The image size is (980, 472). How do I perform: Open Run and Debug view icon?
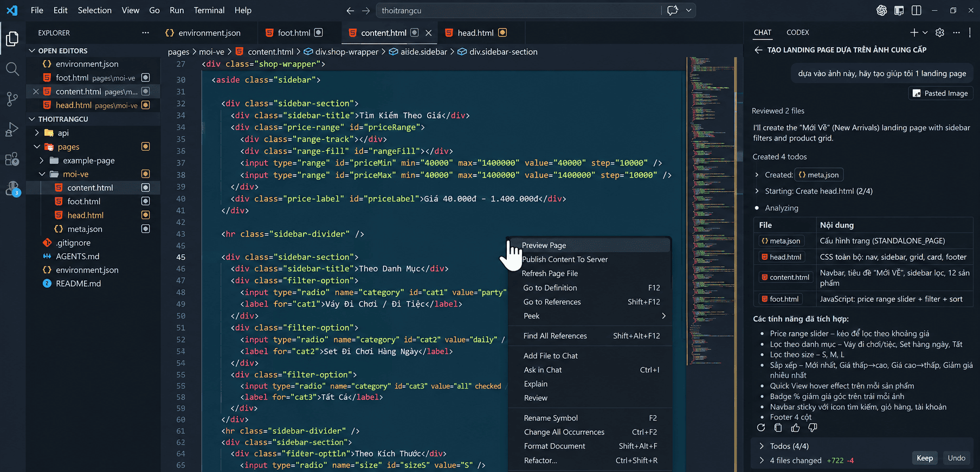click(x=12, y=129)
